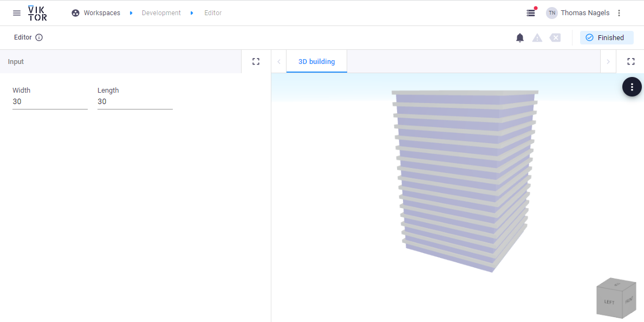Open the user account menu dots
This screenshot has height=322, width=644.
(619, 13)
